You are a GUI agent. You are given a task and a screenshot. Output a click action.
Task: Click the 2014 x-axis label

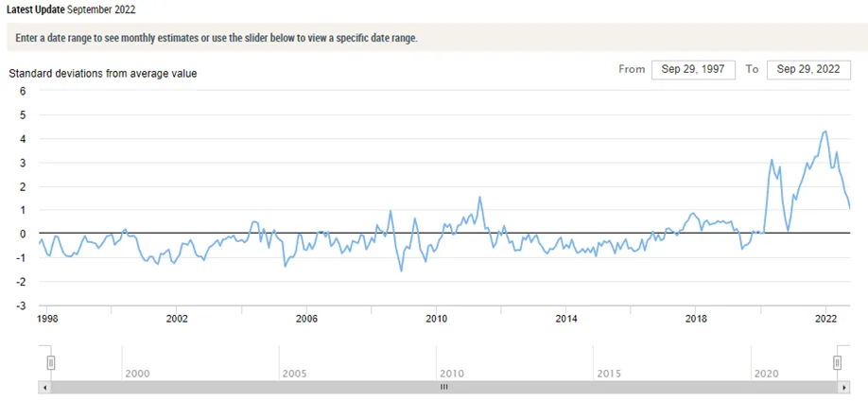[565, 319]
